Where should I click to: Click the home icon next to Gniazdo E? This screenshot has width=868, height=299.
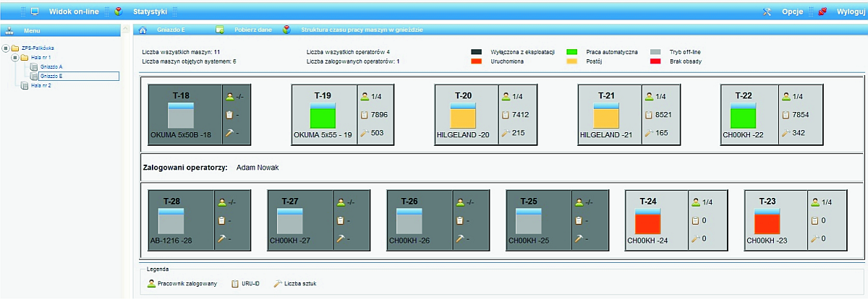[142, 30]
